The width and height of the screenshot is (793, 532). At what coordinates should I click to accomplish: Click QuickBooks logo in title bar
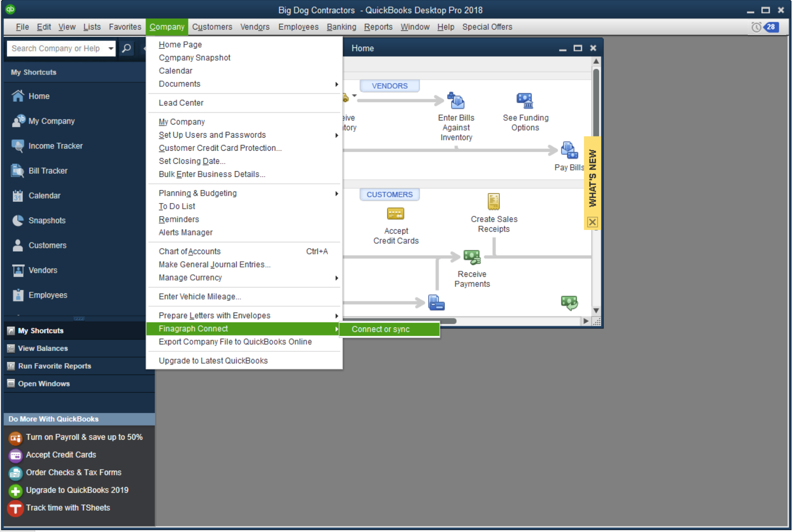[x=10, y=9]
